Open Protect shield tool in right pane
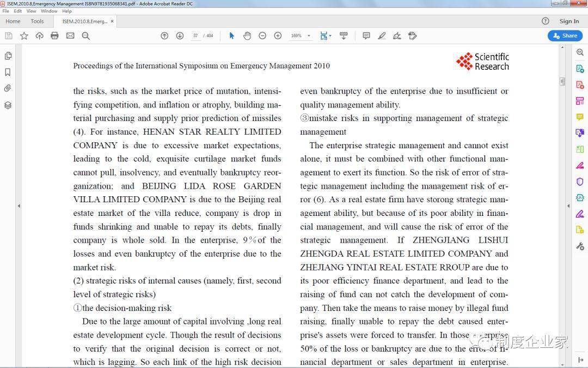588x368 pixels. pos(580,182)
